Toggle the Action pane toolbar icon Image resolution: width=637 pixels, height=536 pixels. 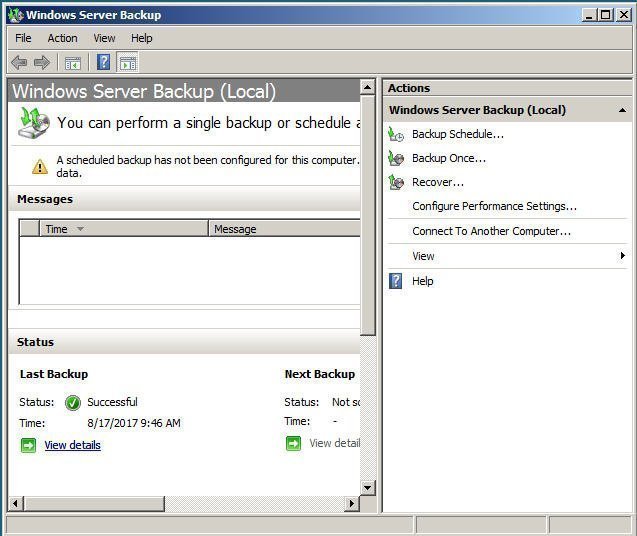[x=128, y=63]
